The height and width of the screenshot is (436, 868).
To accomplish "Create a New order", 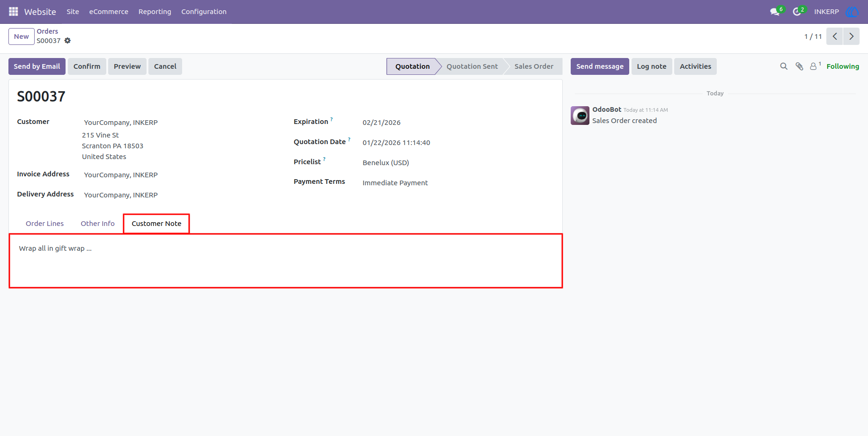I will 22,36.
